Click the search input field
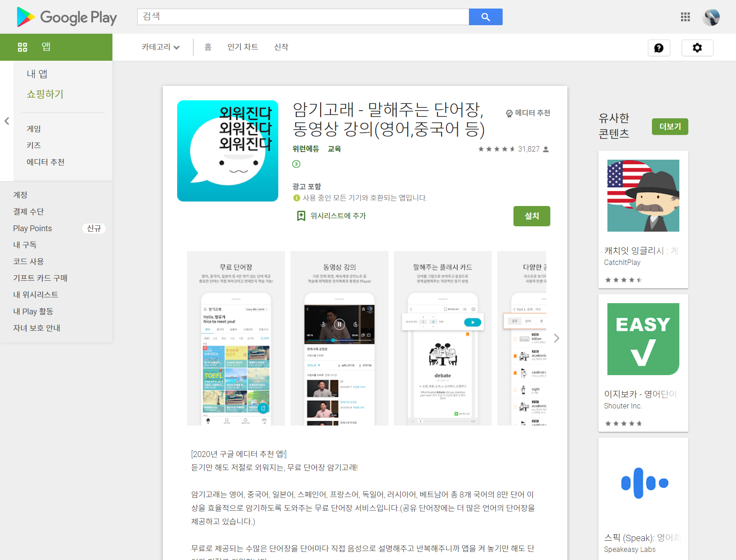Screen dimensions: 736x560 (303, 17)
